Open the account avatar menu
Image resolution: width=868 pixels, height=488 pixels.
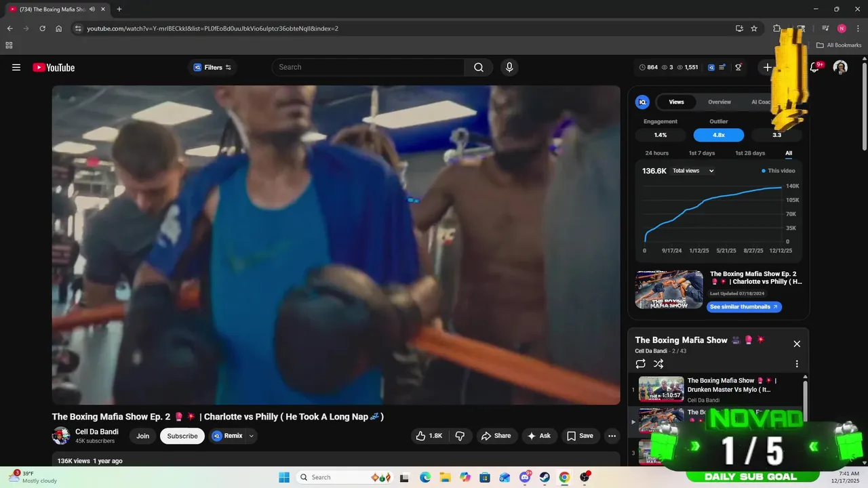click(x=840, y=67)
